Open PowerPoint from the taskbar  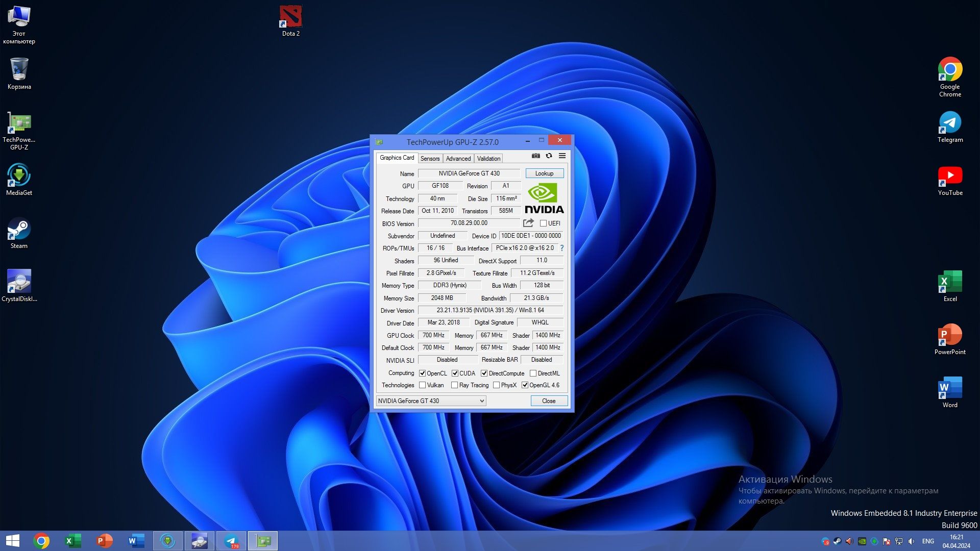(105, 541)
